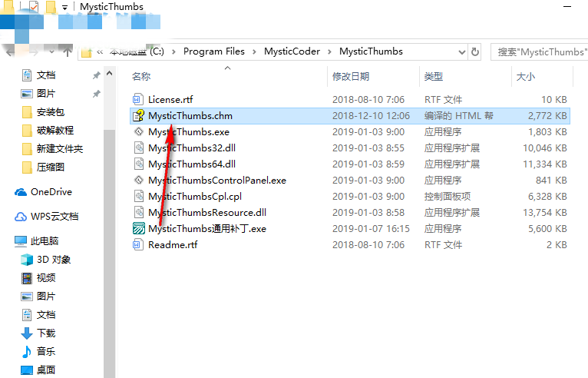The width and height of the screenshot is (588, 378).
Task: Click the 搜索"MysticThumbs" search box
Action: [x=540, y=51]
